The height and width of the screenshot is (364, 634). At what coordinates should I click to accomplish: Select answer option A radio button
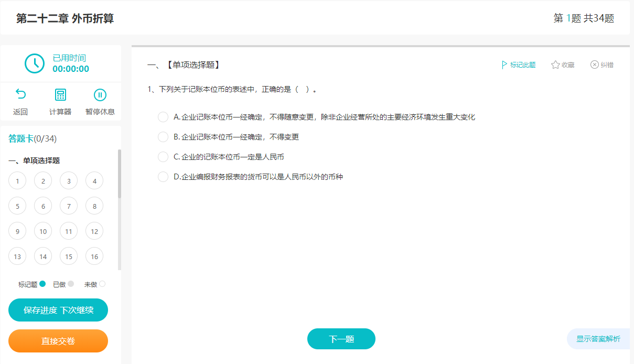[163, 117]
